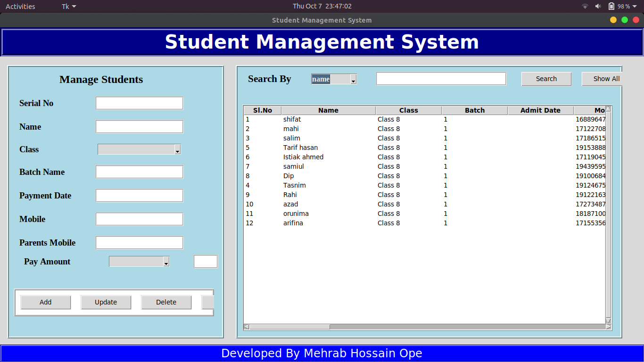Screen dimensions: 644x362
Task: Click the Show All button
Action: pos(607,79)
